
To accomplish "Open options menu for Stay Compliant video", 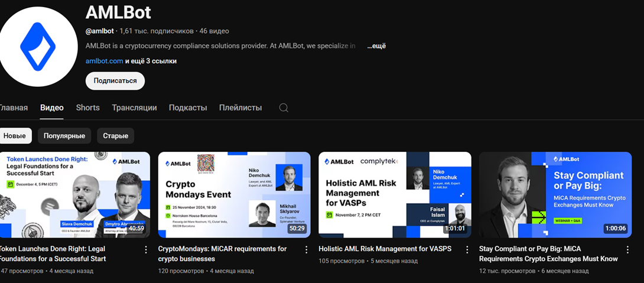I will (627, 250).
